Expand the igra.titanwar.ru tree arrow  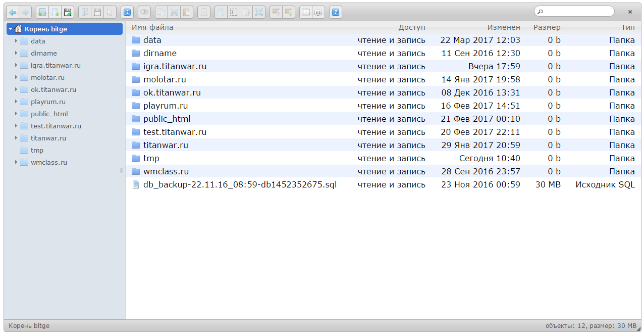click(16, 65)
